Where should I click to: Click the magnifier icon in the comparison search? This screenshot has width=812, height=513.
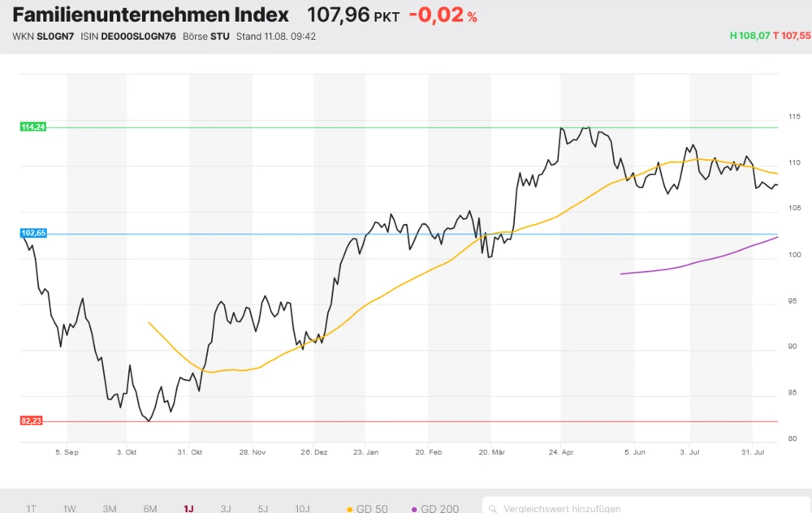point(492,509)
